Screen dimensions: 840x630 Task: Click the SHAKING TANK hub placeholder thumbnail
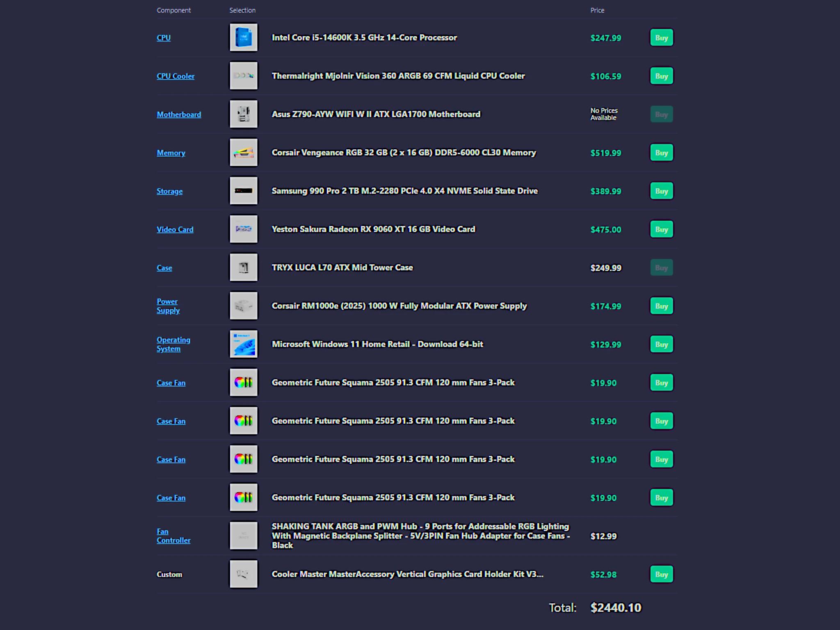tap(244, 536)
